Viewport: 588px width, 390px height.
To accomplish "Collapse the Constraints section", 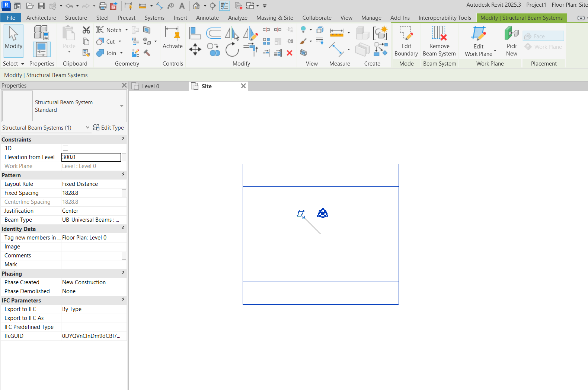I will point(123,139).
